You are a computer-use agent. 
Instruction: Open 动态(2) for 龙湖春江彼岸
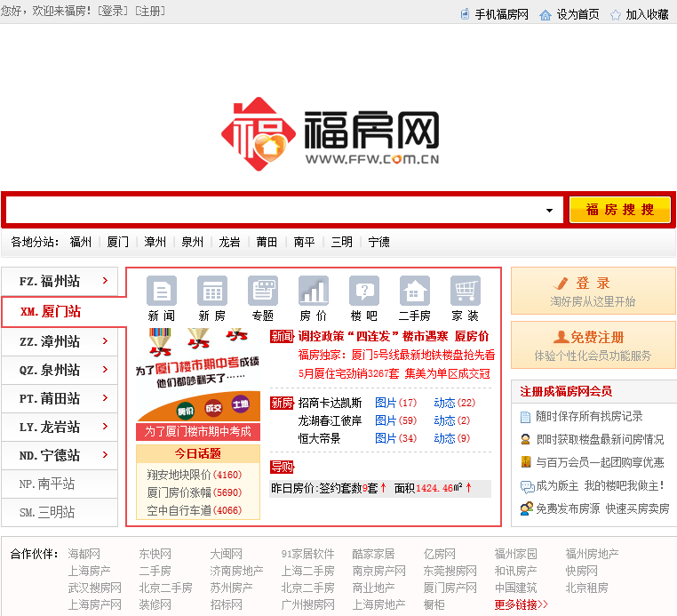pos(452,420)
